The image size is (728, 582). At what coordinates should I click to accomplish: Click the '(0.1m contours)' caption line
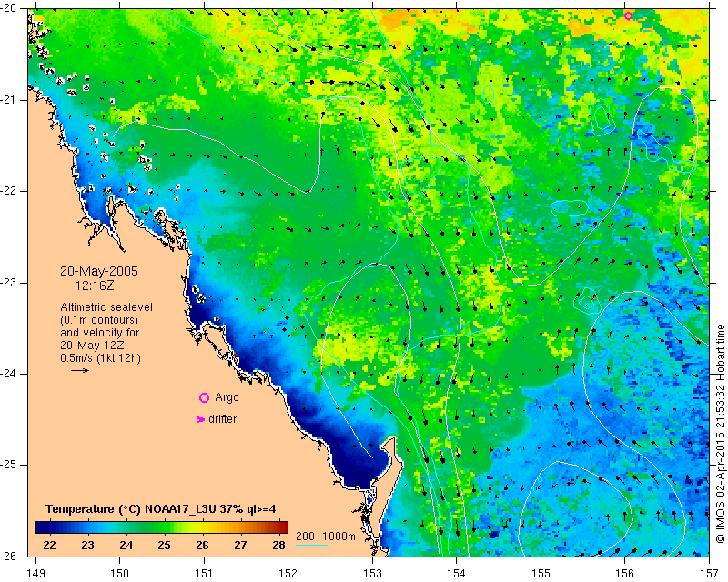(x=99, y=320)
